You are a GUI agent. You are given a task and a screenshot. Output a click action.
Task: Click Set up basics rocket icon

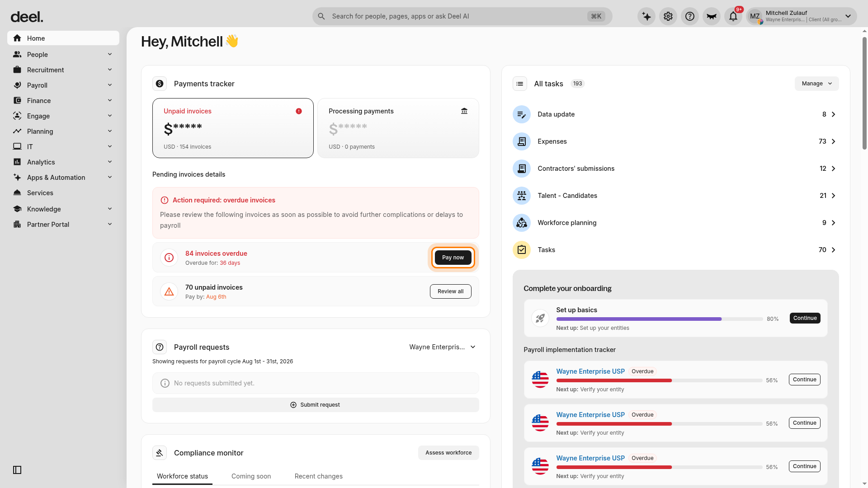coord(540,318)
